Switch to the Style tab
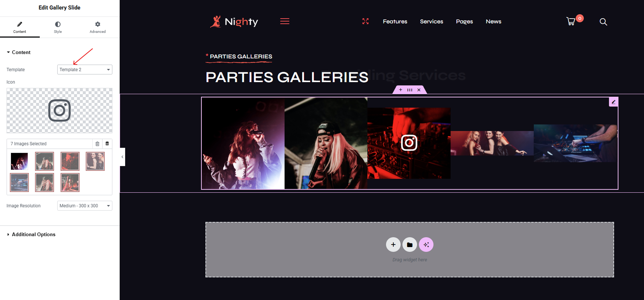 pyautogui.click(x=58, y=27)
